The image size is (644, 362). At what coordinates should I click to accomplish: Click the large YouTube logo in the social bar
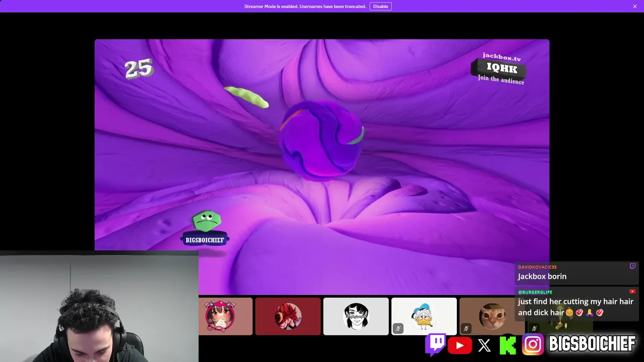459,345
